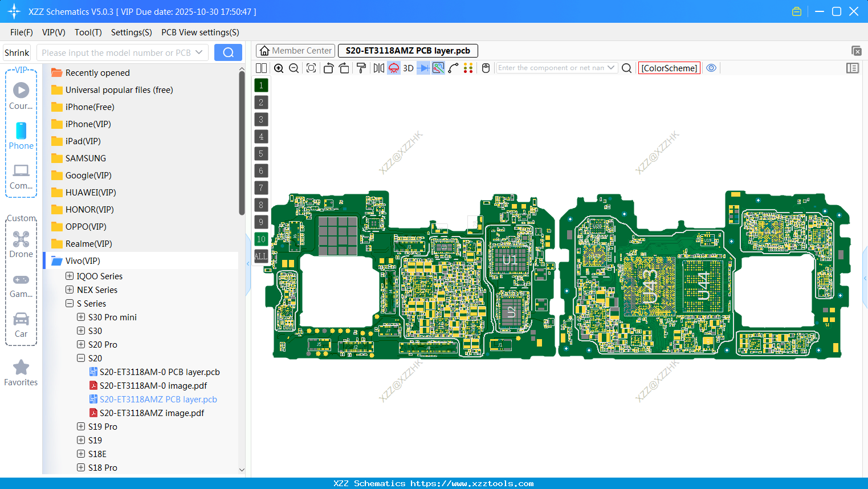Open S20-ET3118AM-0 image.pdf file
The width and height of the screenshot is (868, 489).
[153, 386]
